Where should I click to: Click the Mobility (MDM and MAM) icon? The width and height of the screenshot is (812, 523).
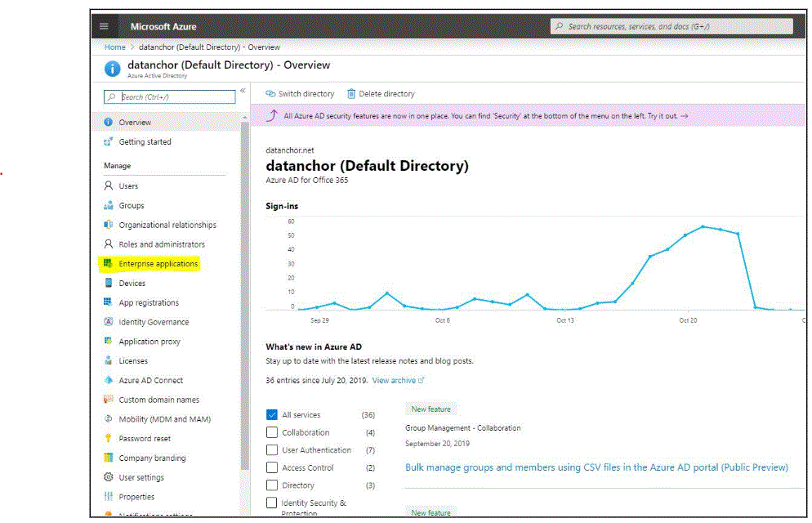[108, 418]
